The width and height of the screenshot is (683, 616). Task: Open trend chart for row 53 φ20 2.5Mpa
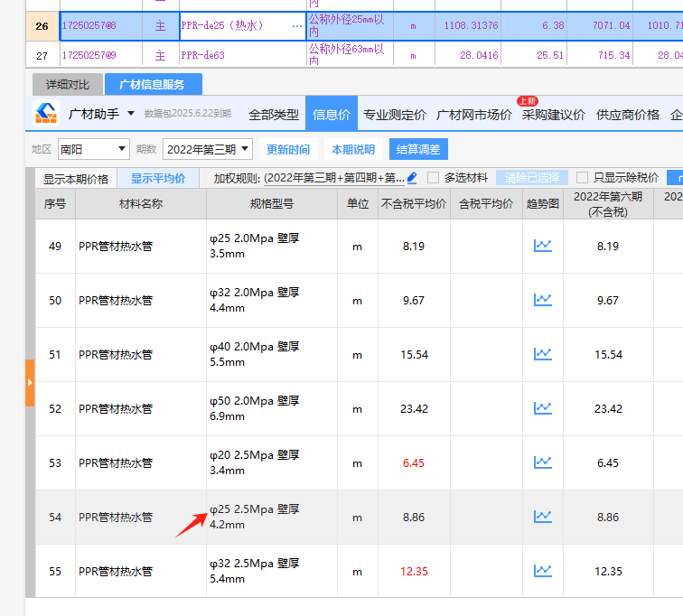pyautogui.click(x=543, y=462)
